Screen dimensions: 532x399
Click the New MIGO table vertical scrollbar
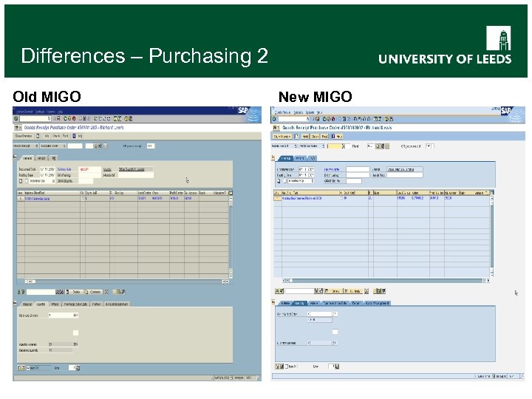tap(491, 236)
